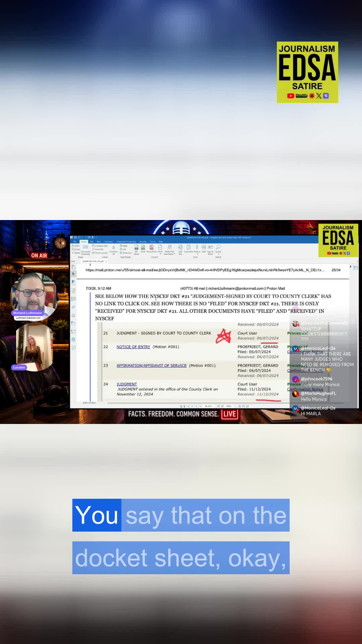Viewport: 362px width, 644px height.
Task: Click 'JUDGMENT - SIGNED BY COURT TO COUNTY CLERK'
Action: 164,333
